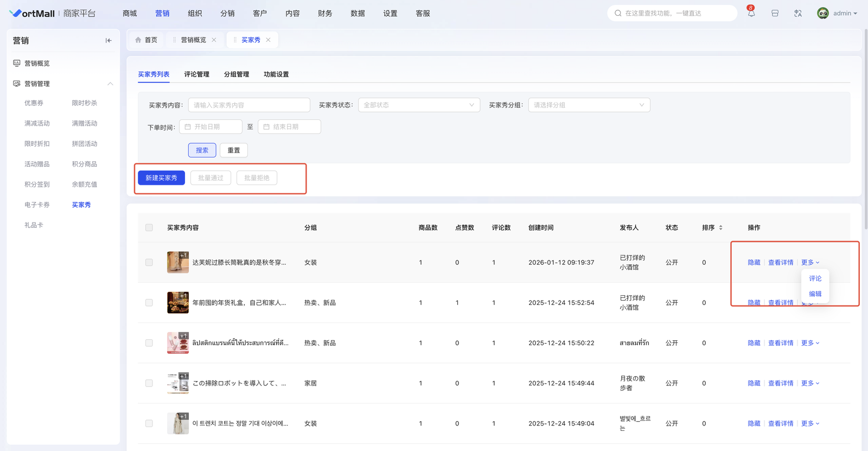
Task: Switch to the 评论管理 tab
Action: (196, 74)
